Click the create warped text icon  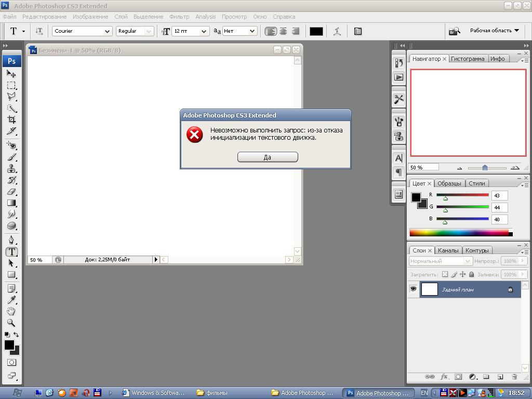tap(337, 31)
